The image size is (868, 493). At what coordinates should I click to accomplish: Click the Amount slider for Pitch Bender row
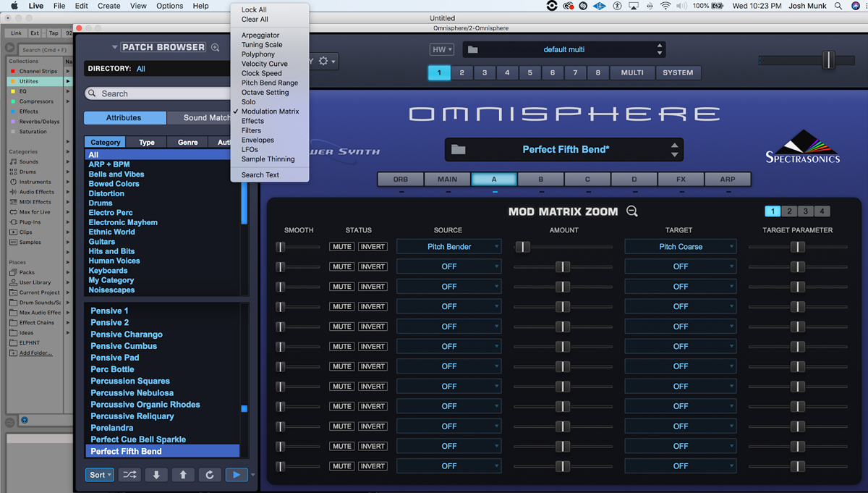pos(563,247)
